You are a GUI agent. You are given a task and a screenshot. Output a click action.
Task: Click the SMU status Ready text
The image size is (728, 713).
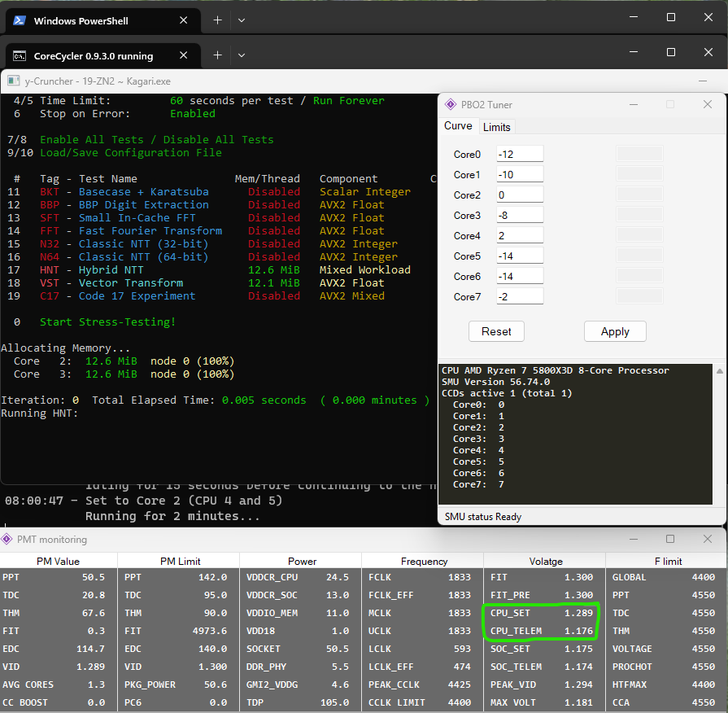(483, 517)
